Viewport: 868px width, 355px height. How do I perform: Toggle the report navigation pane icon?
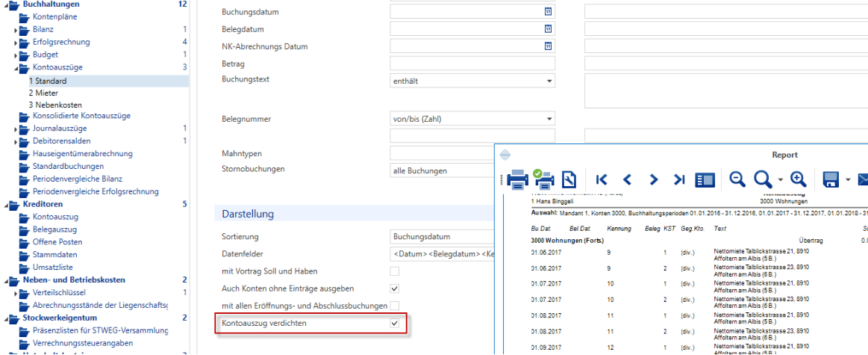(x=705, y=179)
